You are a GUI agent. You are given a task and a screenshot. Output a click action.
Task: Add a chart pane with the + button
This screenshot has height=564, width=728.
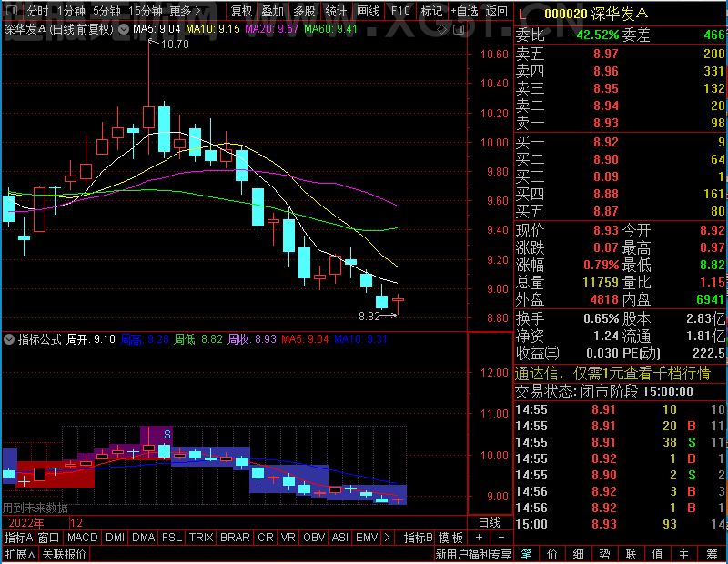tap(479, 537)
